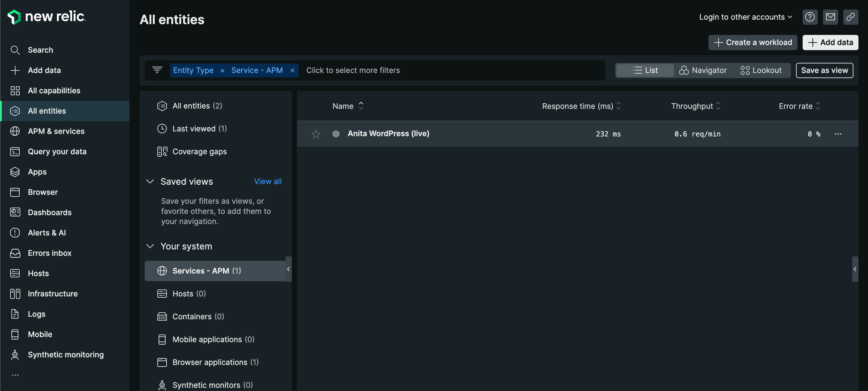
Task: Open the email notifications icon
Action: (831, 17)
